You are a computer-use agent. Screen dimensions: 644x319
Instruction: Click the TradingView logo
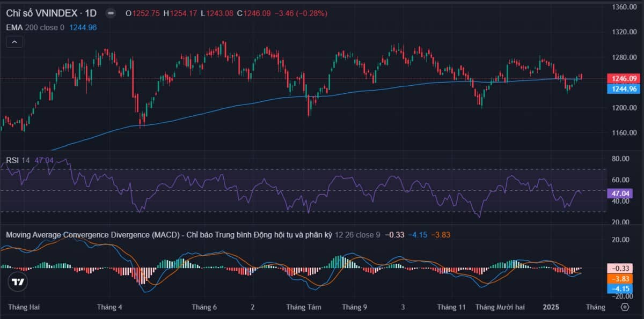tap(18, 282)
